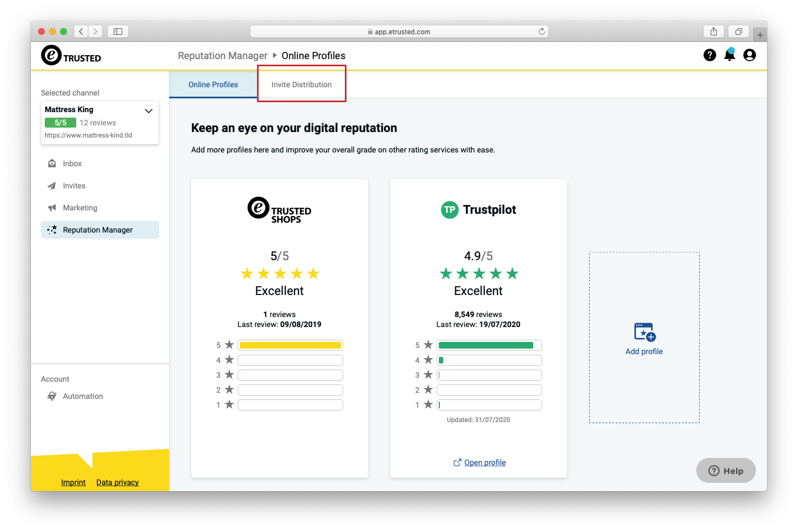
Task: Click the Trusted Shops logo on card
Action: click(279, 210)
